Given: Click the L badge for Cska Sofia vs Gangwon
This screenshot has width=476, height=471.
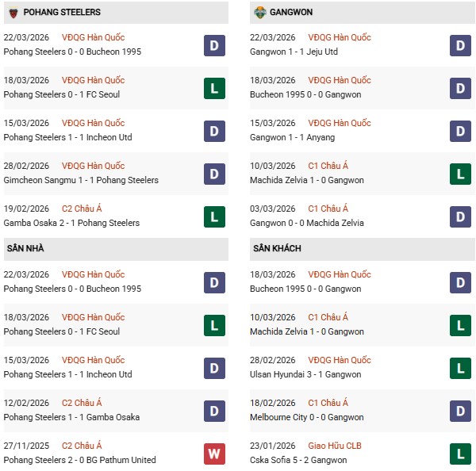Looking at the screenshot, I should 461,454.
